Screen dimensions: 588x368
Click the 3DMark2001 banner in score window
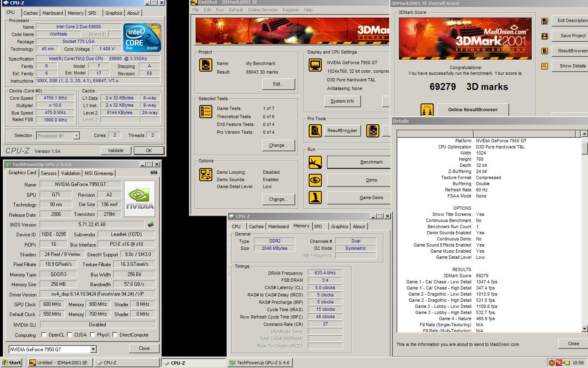click(465, 38)
